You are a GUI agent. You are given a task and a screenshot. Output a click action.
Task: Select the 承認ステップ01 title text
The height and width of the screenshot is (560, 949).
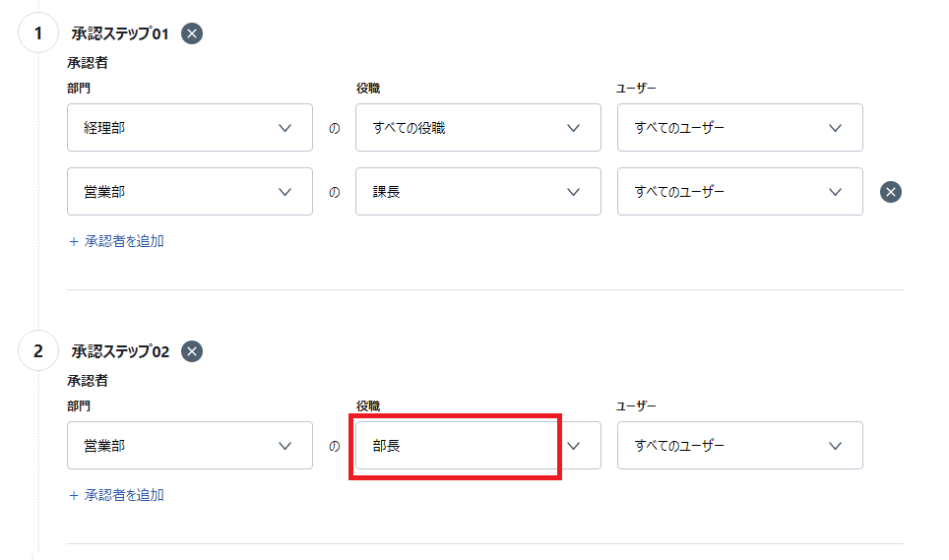pos(120,33)
